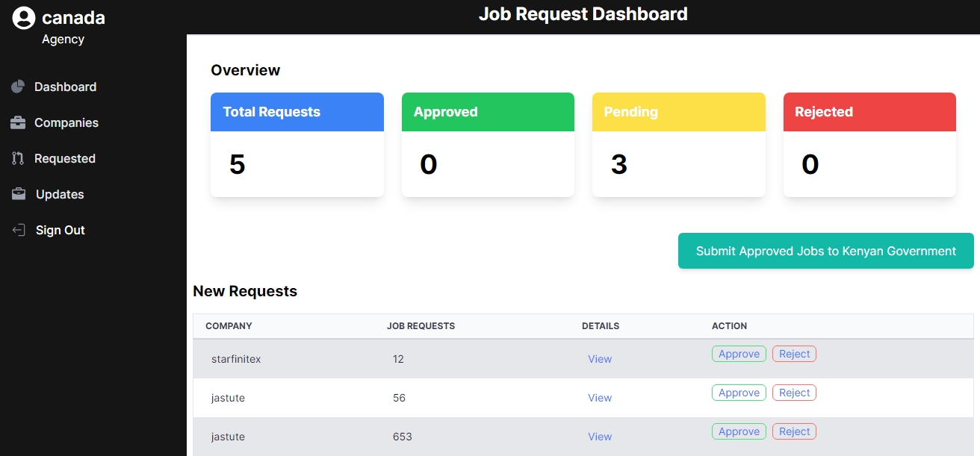Click the Updates mailbox icon

(x=17, y=194)
